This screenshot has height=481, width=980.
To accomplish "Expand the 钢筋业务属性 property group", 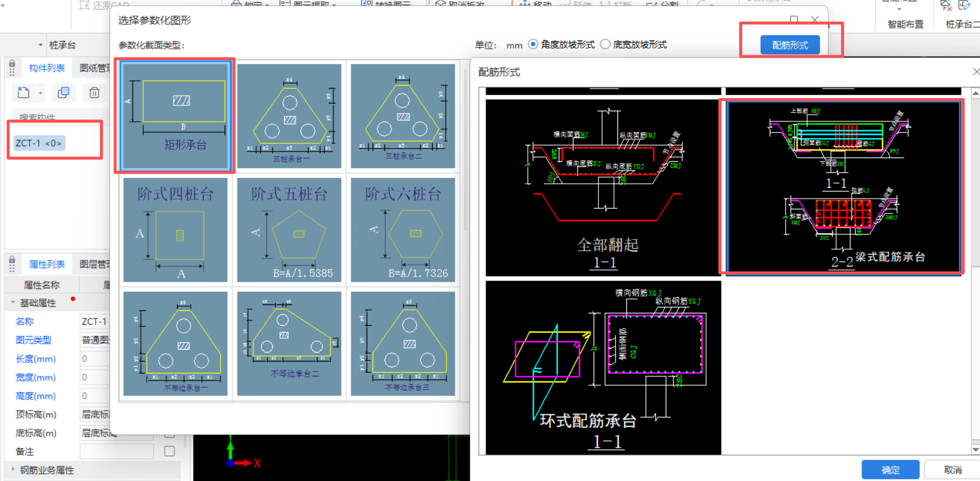I will (x=13, y=470).
